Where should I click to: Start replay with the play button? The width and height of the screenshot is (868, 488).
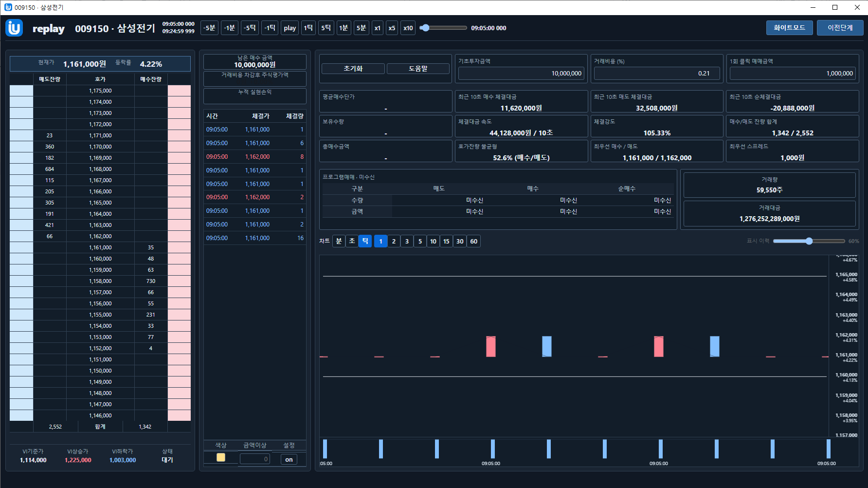click(x=290, y=28)
